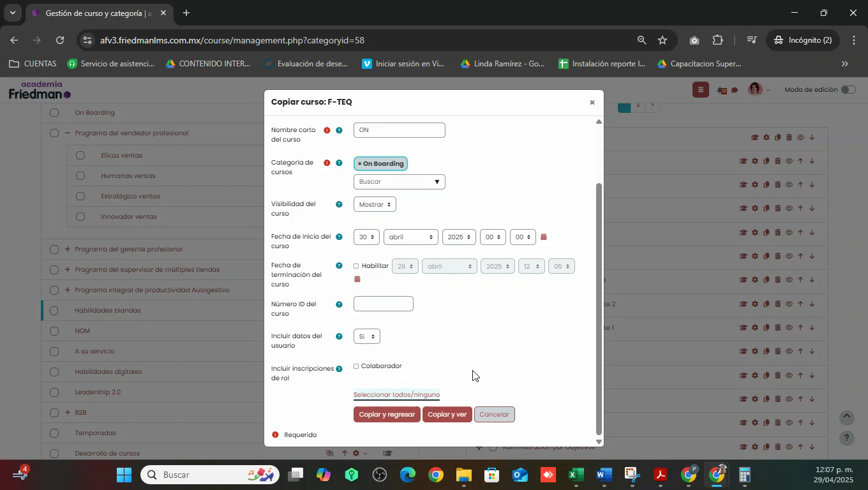Open the CUENTAS bookmarks folder
Image resolution: width=868 pixels, height=490 pixels.
[x=33, y=64]
